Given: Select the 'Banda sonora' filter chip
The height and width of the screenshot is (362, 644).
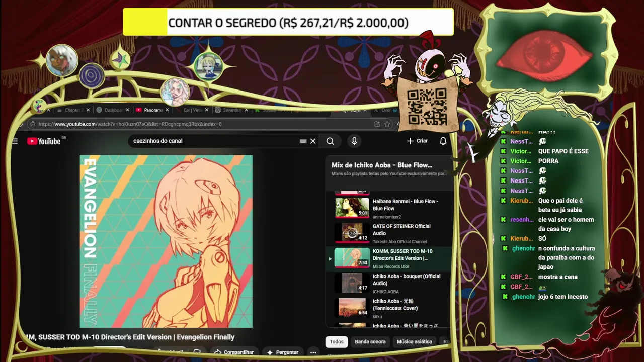Looking at the screenshot, I should coord(370,342).
